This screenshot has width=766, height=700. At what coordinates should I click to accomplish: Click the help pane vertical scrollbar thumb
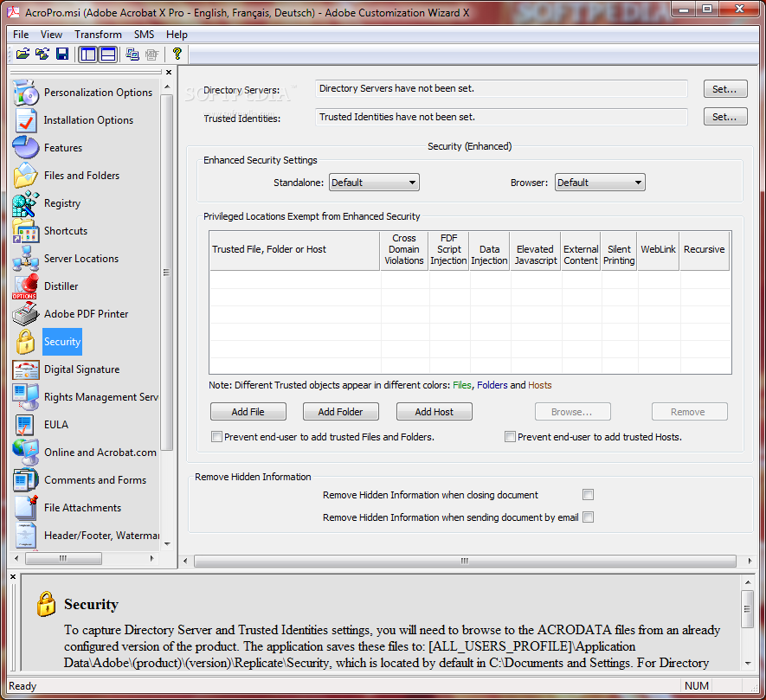click(x=747, y=608)
